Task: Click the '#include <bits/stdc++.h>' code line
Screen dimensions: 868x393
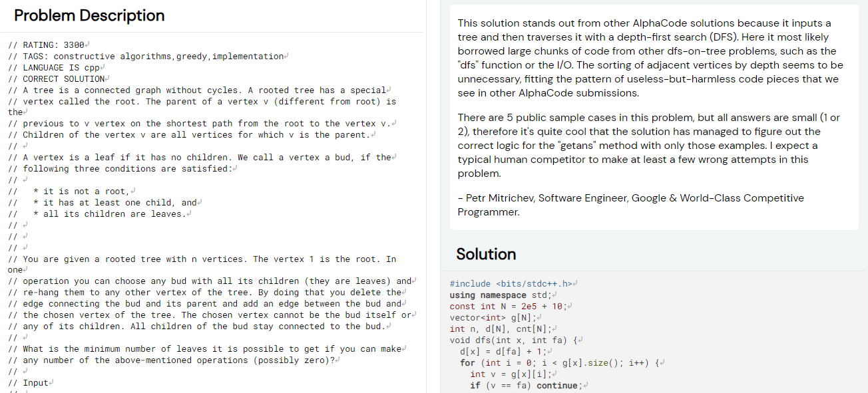Action: (x=511, y=284)
